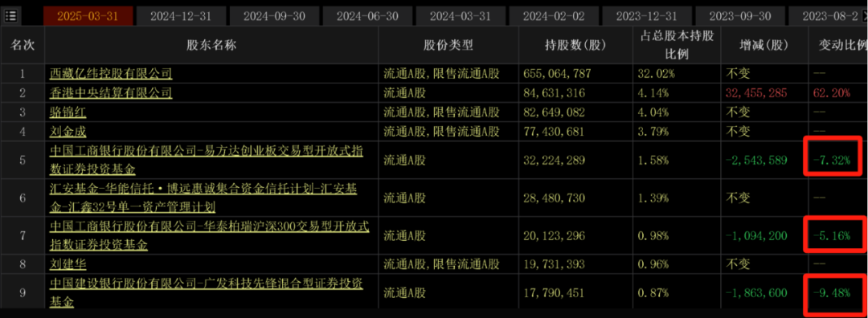The height and width of the screenshot is (318, 868).
Task: Switch to the 2024-12-31 date tab
Action: (181, 16)
